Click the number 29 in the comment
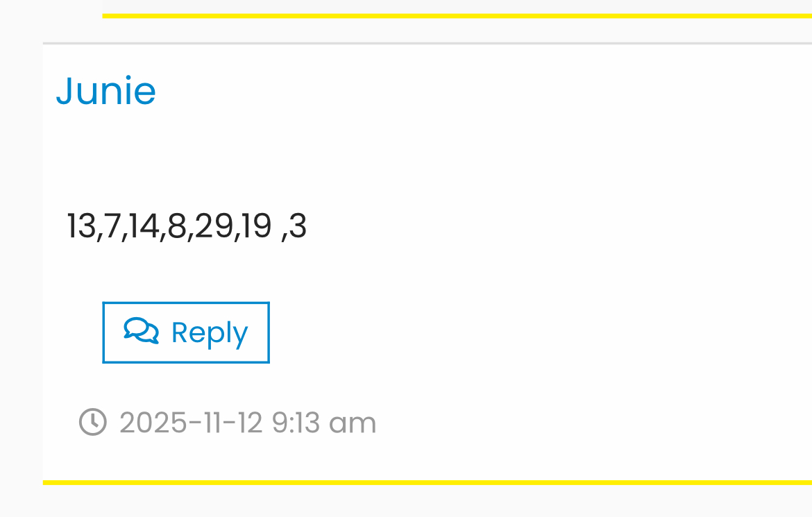 point(213,227)
